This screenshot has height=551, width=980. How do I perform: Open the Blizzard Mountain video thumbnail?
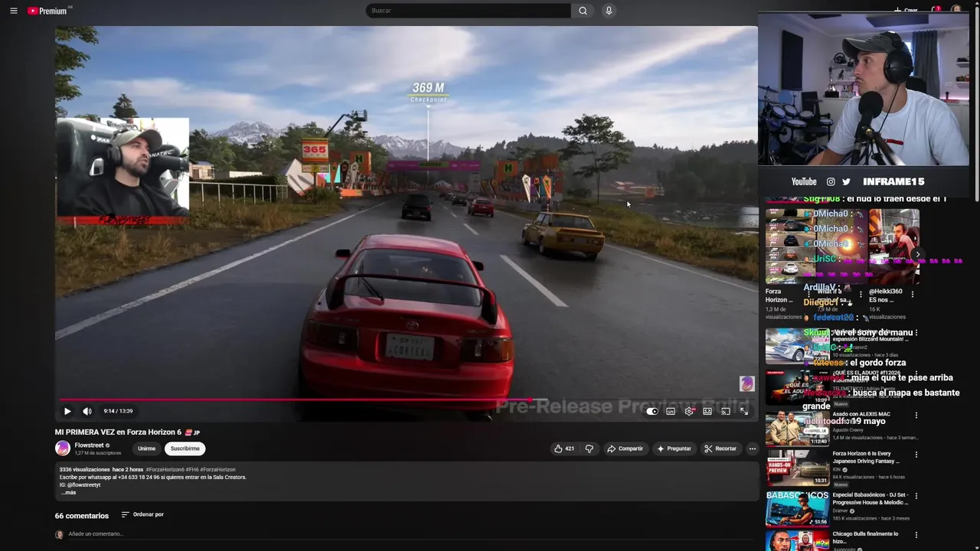click(797, 345)
